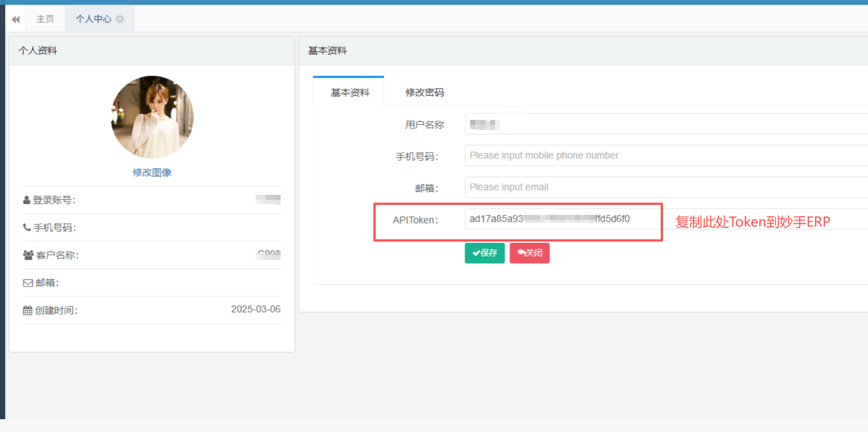868x432 pixels.
Task: Click the APIToken: field label
Action: [416, 220]
